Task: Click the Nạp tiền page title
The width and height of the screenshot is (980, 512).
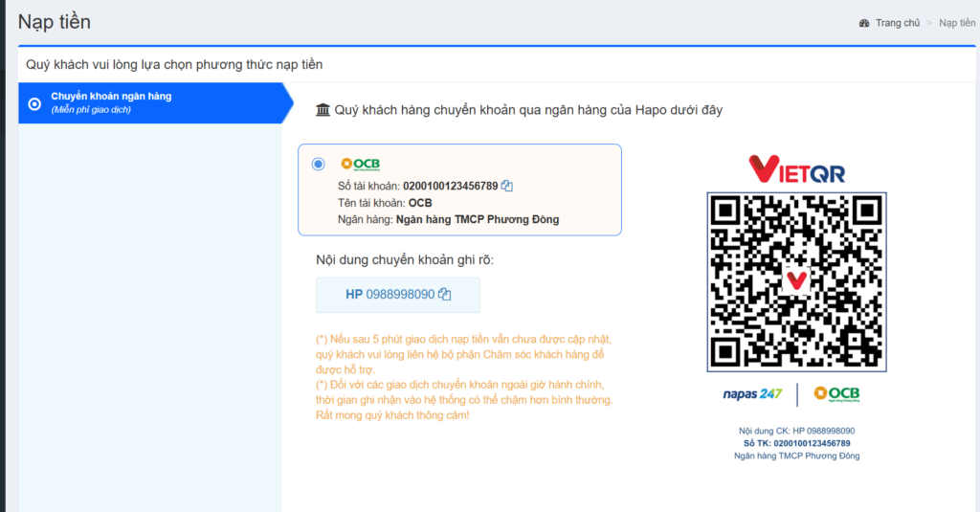Action: click(55, 21)
